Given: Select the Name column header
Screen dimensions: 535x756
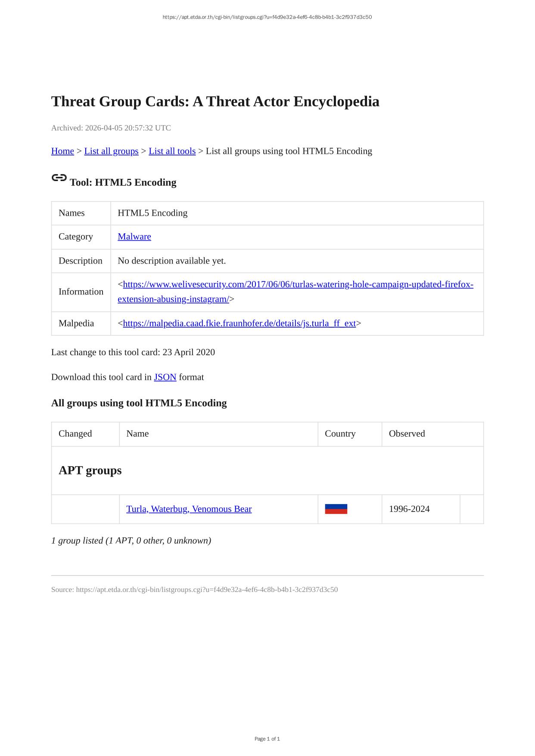Looking at the screenshot, I should click(137, 434).
